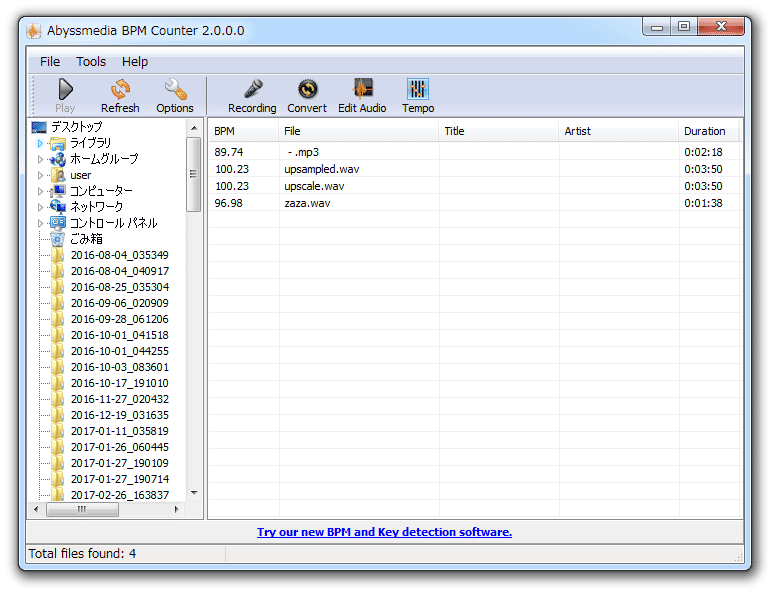Select the デスクトップ root item
772x593 pixels.
pyautogui.click(x=76, y=127)
